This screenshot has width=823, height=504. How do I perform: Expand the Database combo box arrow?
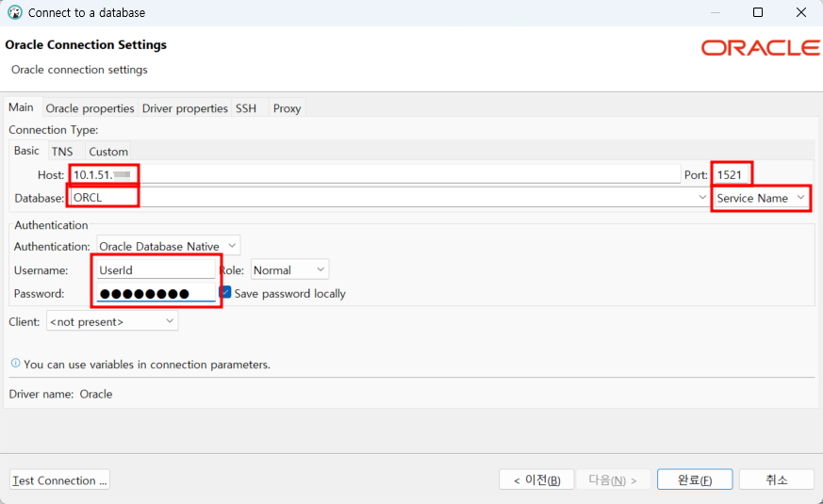tap(702, 197)
